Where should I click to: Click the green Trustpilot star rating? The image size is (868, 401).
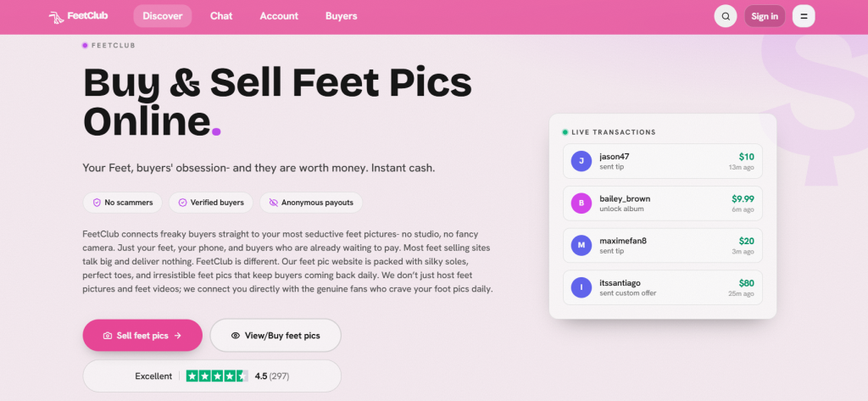coord(217,376)
